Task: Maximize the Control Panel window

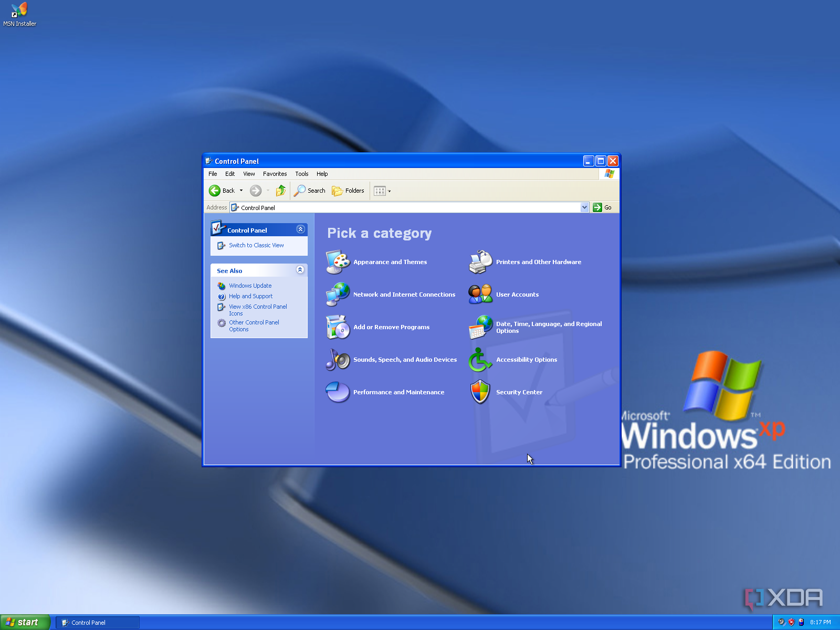Action: (601, 161)
